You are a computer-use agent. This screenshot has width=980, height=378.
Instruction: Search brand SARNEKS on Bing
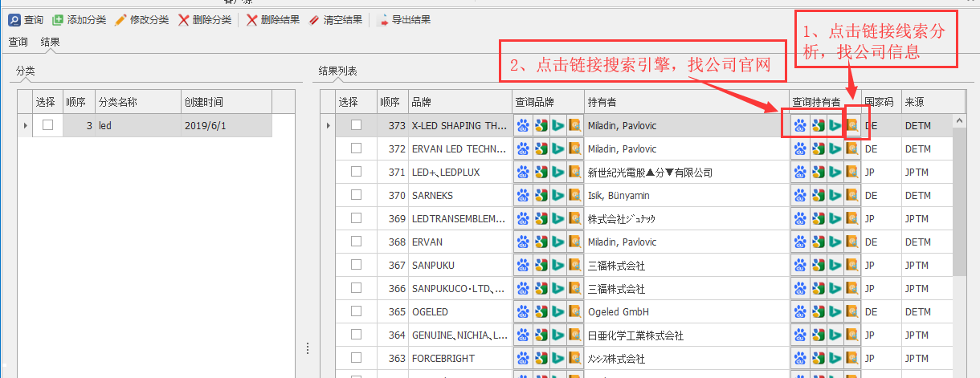[558, 195]
